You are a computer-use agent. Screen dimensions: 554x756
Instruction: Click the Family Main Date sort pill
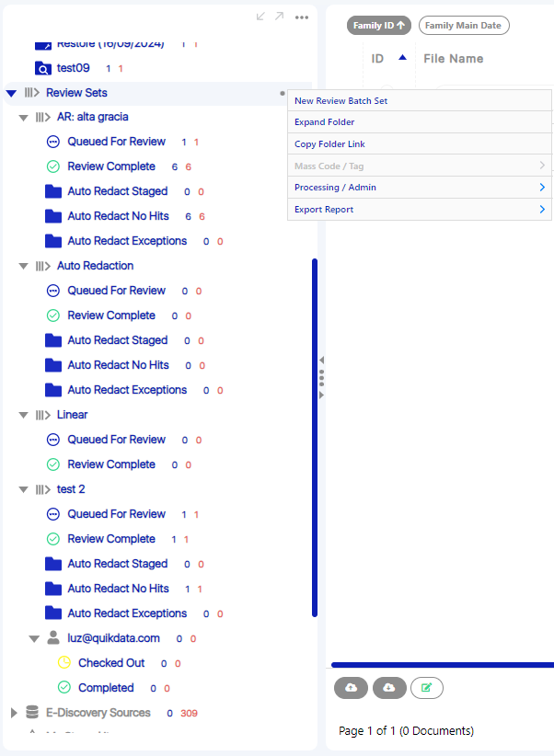pyautogui.click(x=464, y=26)
